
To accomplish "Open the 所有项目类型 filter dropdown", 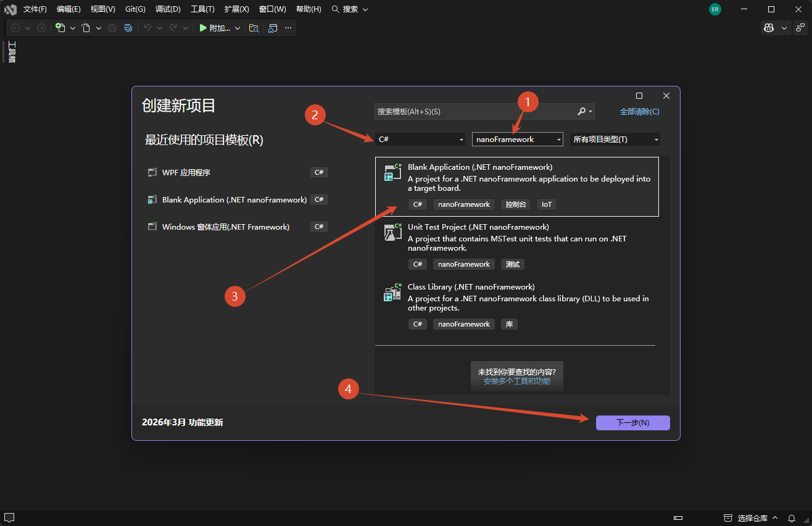I will coord(615,140).
